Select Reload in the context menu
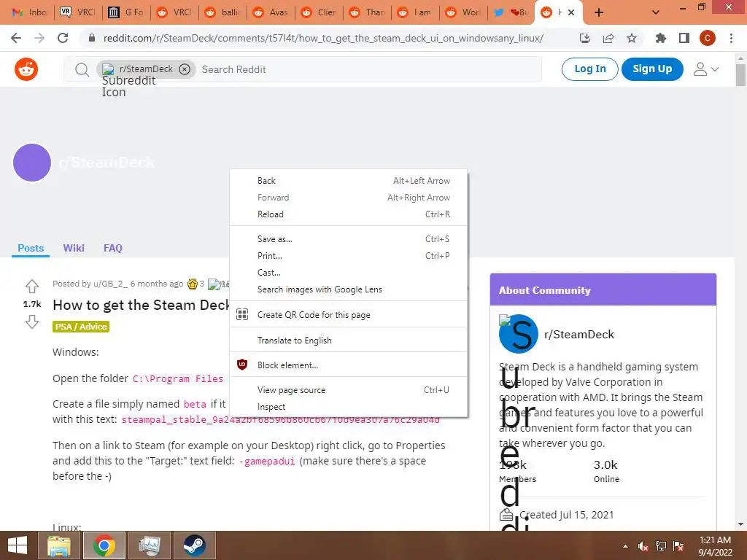Image resolution: width=747 pixels, height=560 pixels. 349,214
